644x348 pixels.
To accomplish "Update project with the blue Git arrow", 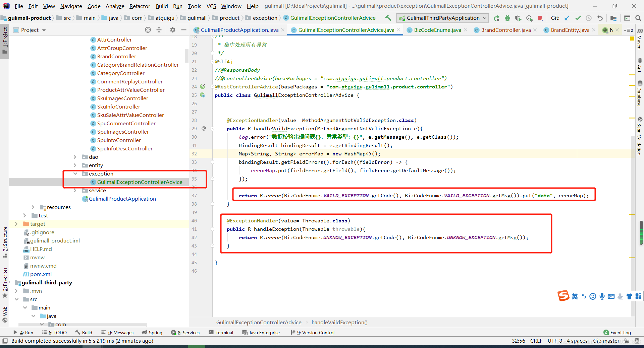I will click(x=567, y=18).
